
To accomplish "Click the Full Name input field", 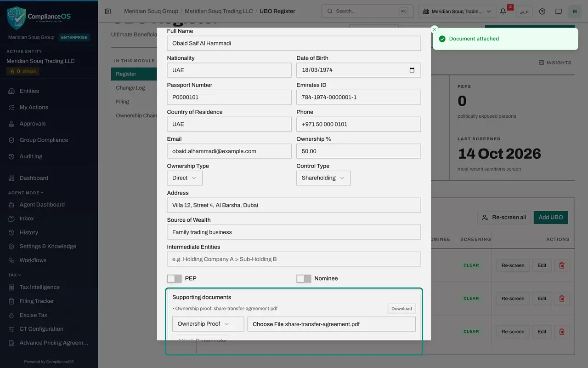I will click(x=294, y=43).
